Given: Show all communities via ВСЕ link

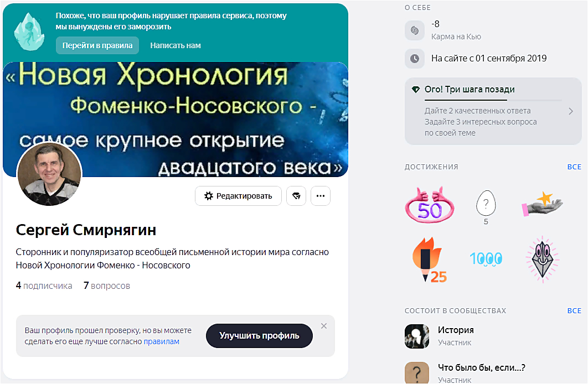Looking at the screenshot, I should 574,311.
